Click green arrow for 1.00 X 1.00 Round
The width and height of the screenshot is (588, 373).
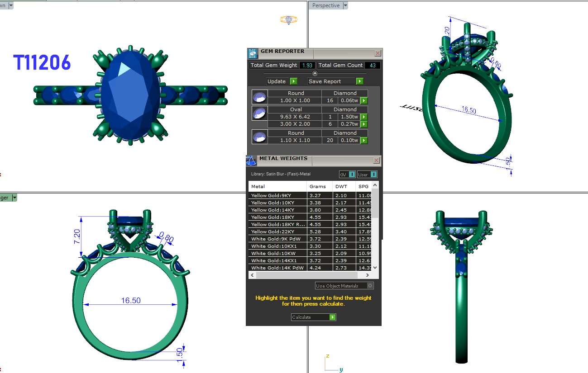click(x=363, y=101)
